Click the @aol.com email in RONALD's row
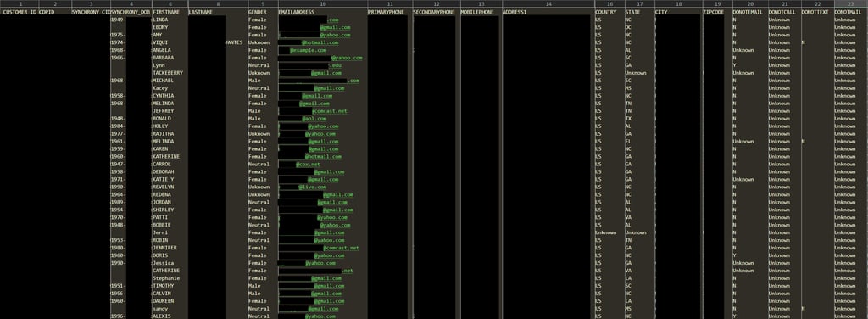The image size is (868, 319). (x=314, y=119)
